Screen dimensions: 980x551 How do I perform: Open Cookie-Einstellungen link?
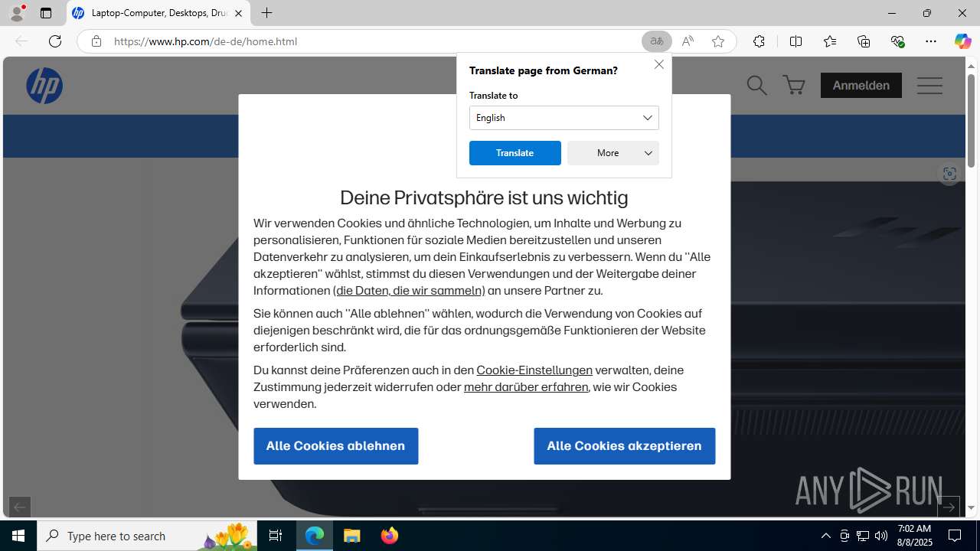point(534,370)
